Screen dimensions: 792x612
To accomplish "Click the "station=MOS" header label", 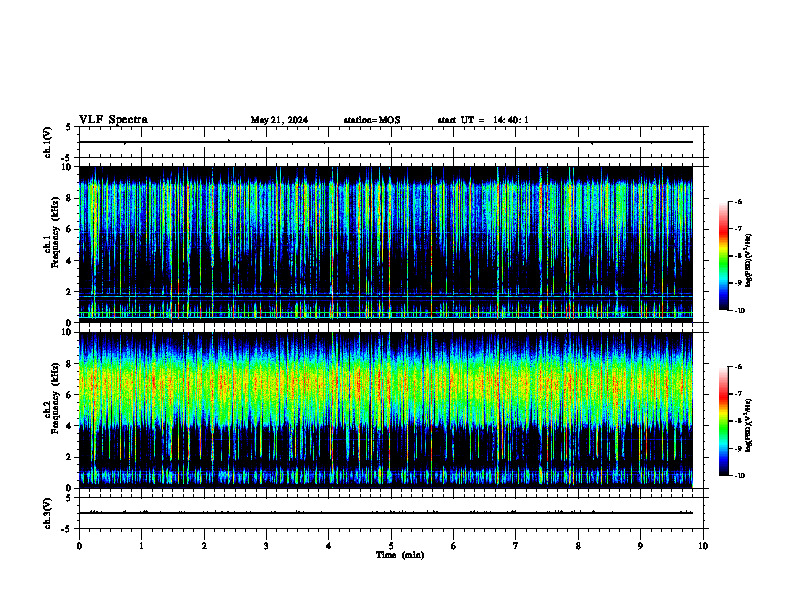I will point(372,120).
